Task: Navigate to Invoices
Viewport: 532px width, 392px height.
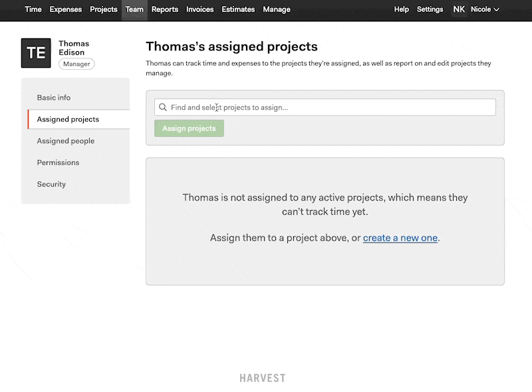Action: 200,9
